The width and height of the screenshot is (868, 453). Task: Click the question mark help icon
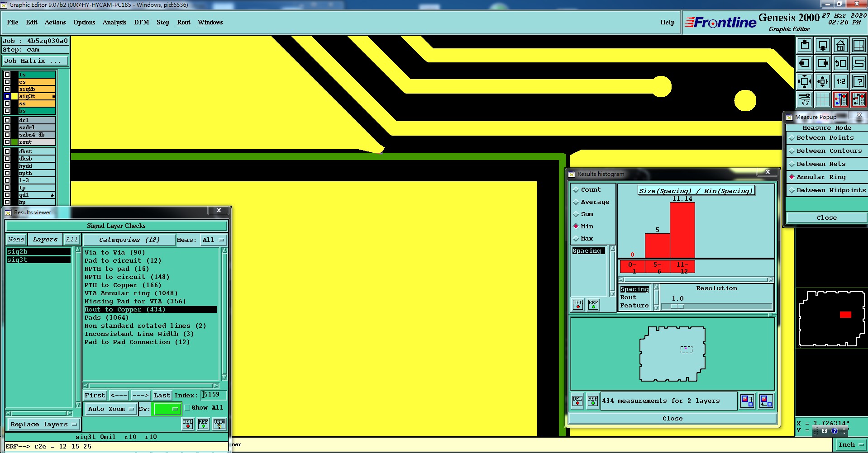pos(858,81)
